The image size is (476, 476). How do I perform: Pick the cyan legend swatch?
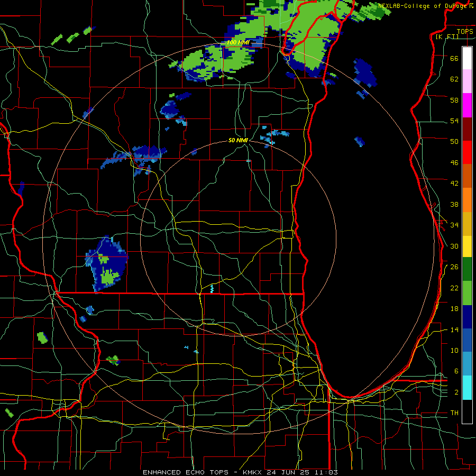(467, 388)
